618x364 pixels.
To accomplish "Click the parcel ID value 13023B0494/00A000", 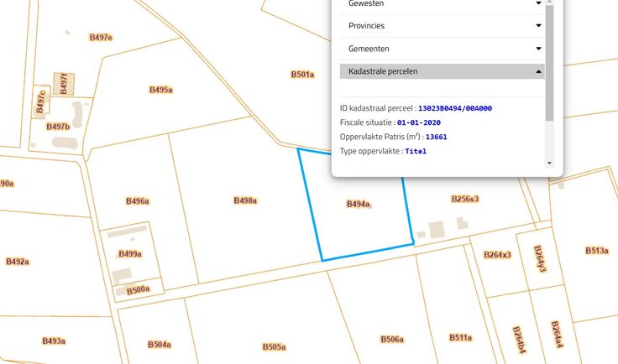I will [454, 108].
